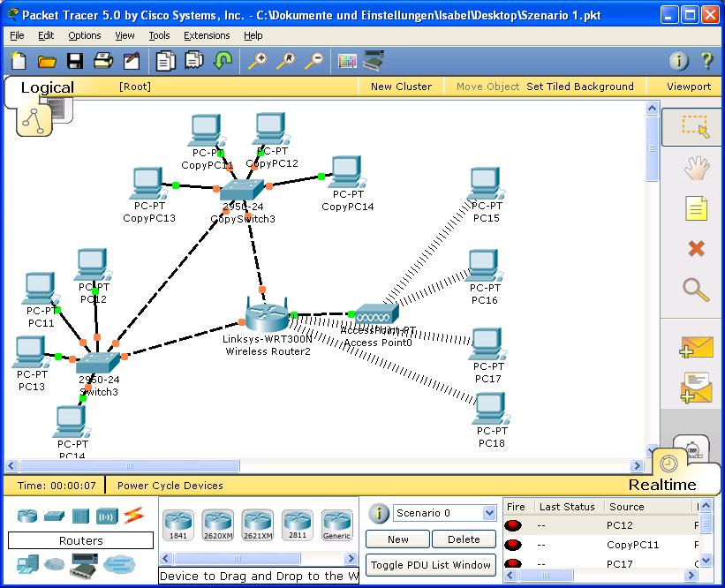The height and width of the screenshot is (588, 725).
Task: Switch to Simulation mode tab behind Realtime
Action: [x=691, y=447]
